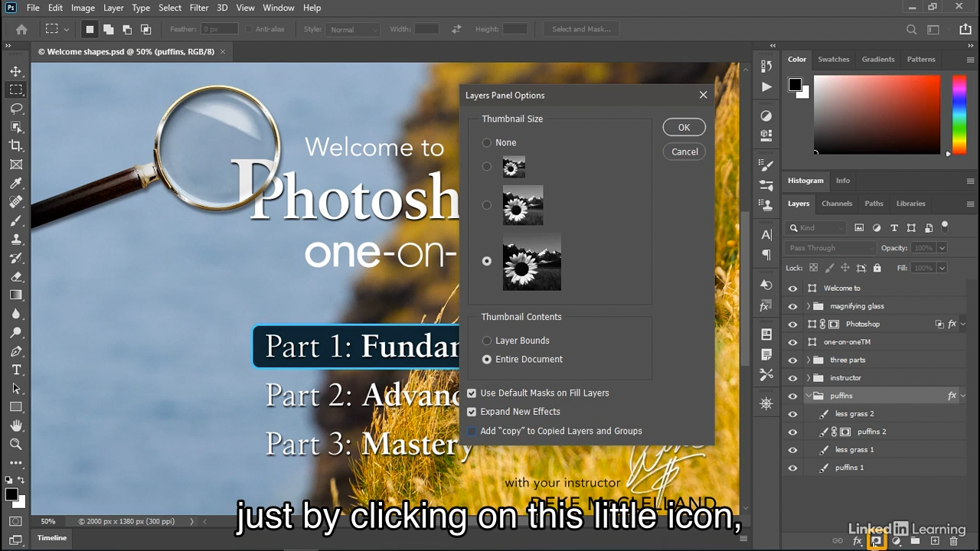
Task: Open the Fill dropdown arrow
Action: 942,268
